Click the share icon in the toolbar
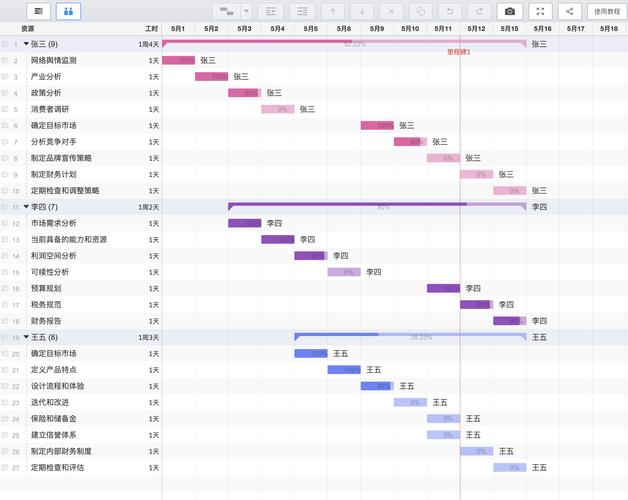 click(x=570, y=11)
